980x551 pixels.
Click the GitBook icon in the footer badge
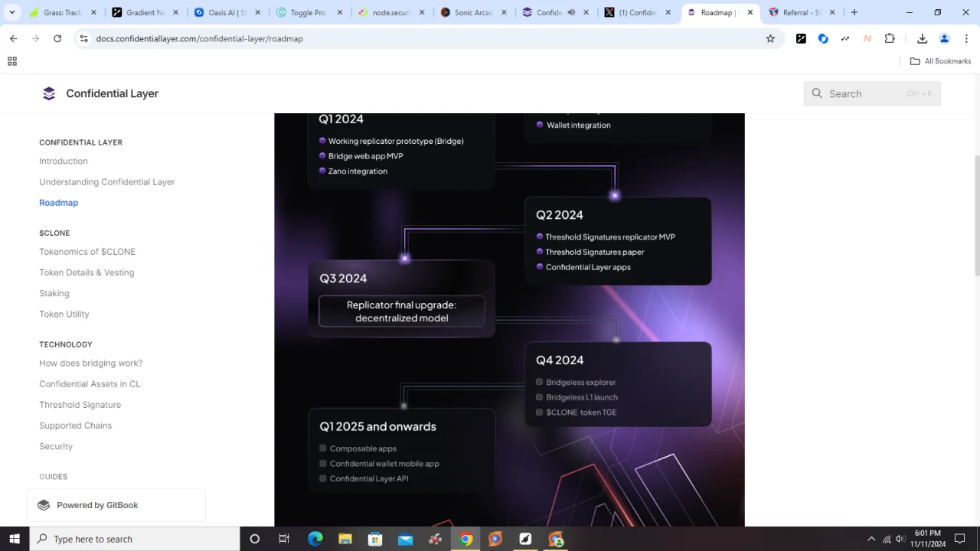[44, 505]
